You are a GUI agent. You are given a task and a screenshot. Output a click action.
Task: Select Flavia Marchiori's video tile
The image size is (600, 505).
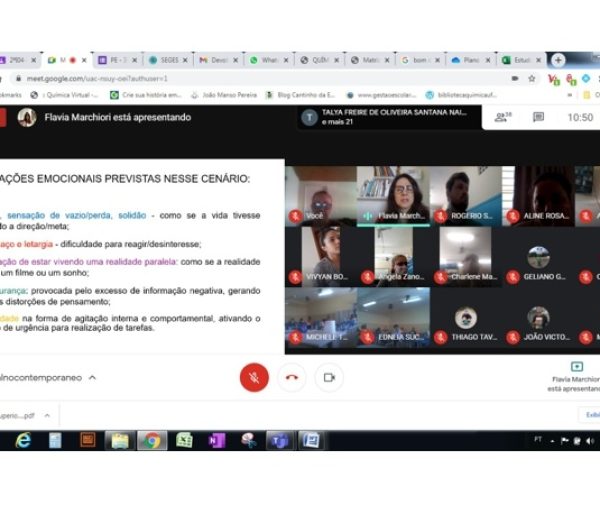click(x=392, y=195)
